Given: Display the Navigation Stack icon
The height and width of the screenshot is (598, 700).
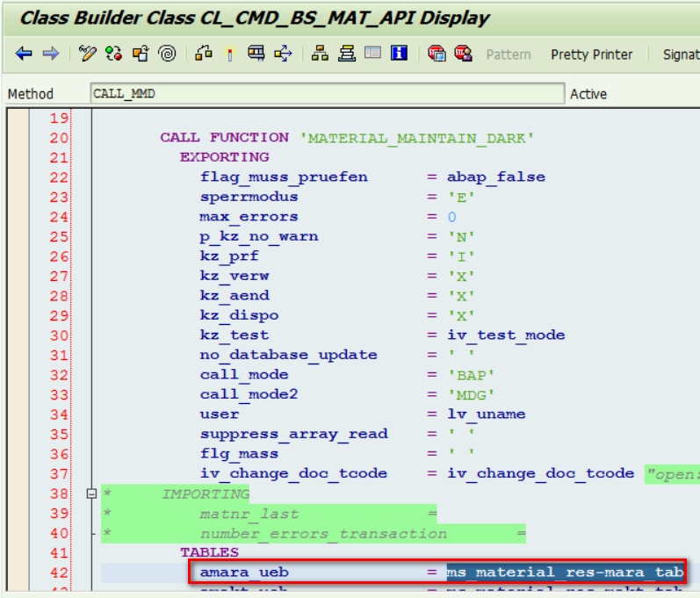Looking at the screenshot, I should [346, 54].
